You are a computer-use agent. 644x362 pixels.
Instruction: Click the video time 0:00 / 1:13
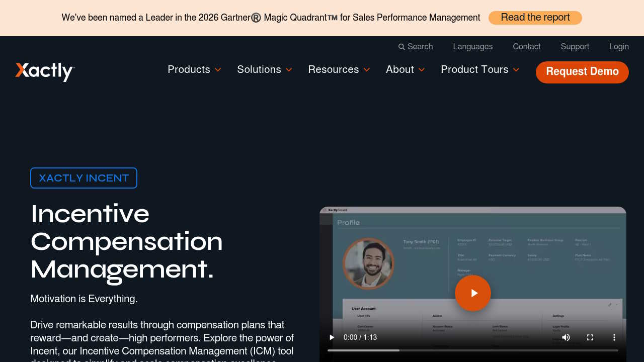click(360, 337)
